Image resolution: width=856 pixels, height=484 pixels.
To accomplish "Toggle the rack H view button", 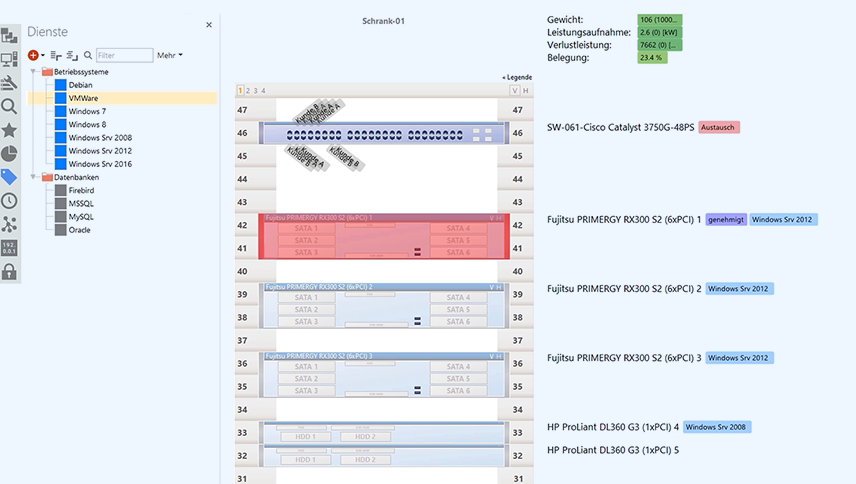I will tap(526, 91).
